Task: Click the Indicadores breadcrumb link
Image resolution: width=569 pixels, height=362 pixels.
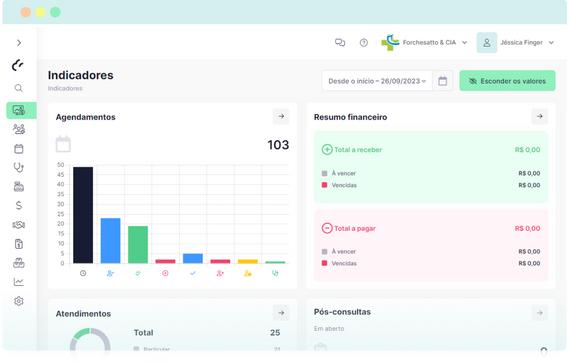Action: tap(65, 88)
